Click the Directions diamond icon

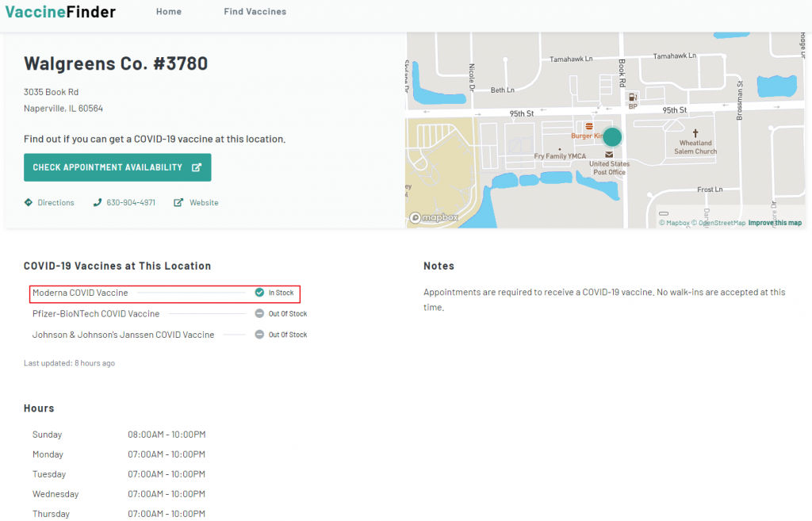[x=29, y=202]
